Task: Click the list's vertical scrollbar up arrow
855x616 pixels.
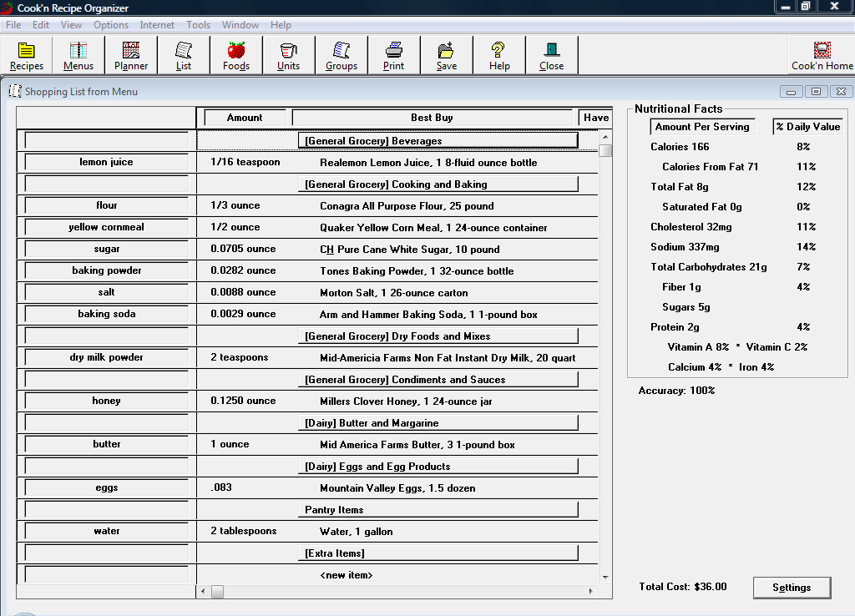Action: (605, 137)
